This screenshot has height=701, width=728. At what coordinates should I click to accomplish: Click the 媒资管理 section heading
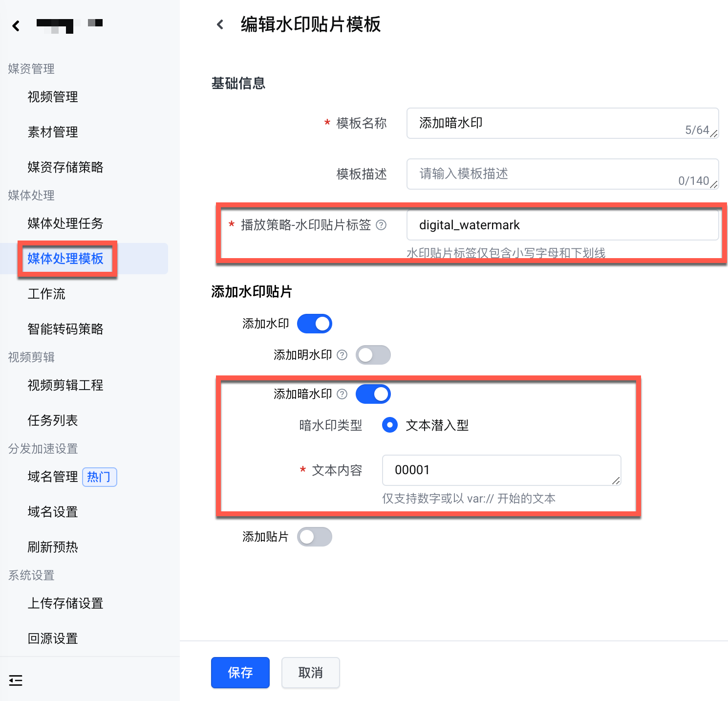coord(31,69)
